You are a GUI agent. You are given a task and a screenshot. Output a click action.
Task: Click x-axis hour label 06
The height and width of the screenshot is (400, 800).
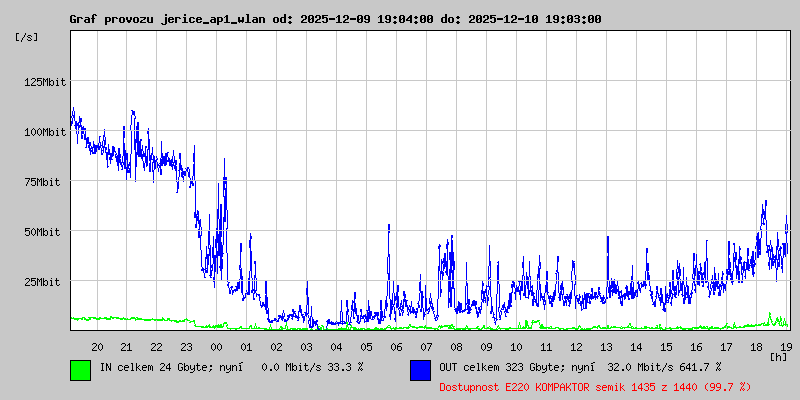[x=396, y=347]
